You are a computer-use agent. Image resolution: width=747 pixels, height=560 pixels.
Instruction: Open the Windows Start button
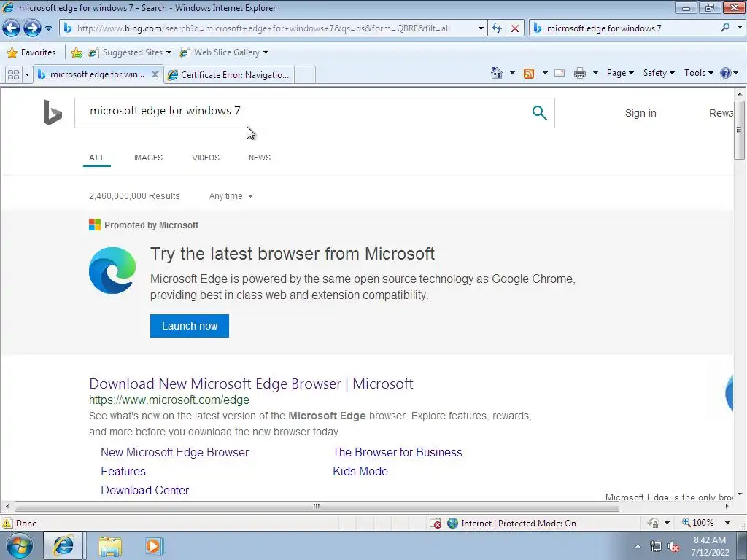[20, 545]
